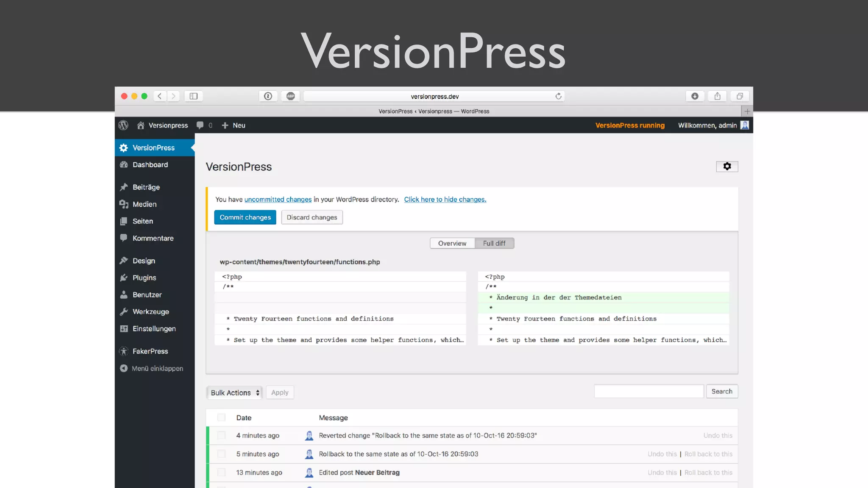
Task: Open Kommentare in the sidebar
Action: pyautogui.click(x=155, y=238)
